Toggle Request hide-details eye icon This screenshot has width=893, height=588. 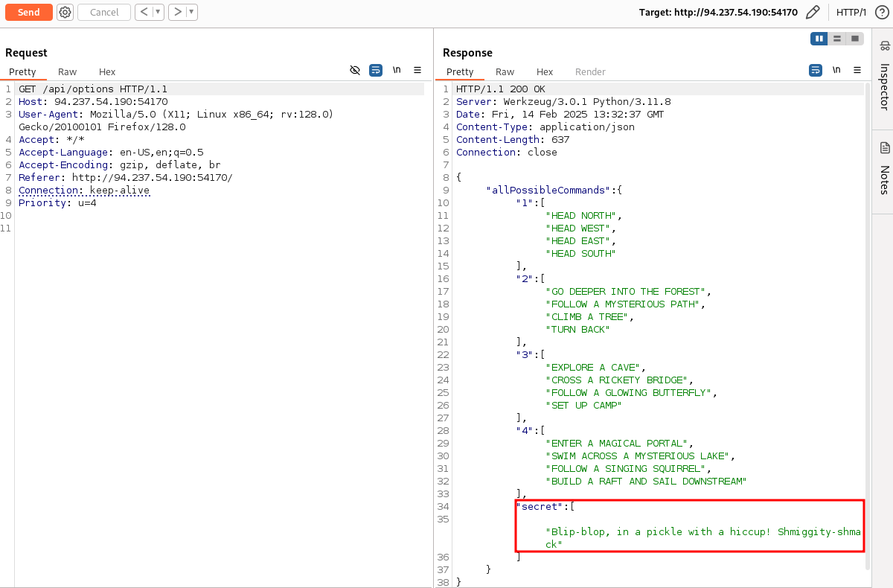[355, 70]
